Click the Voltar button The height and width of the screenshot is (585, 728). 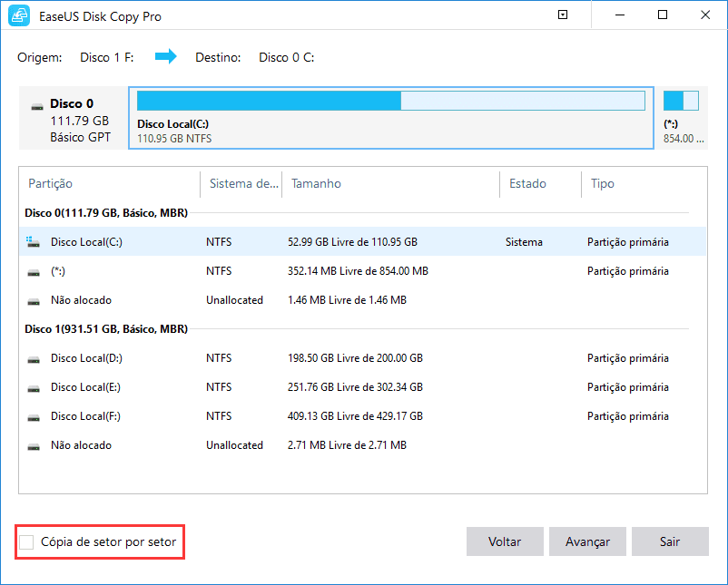[505, 541]
